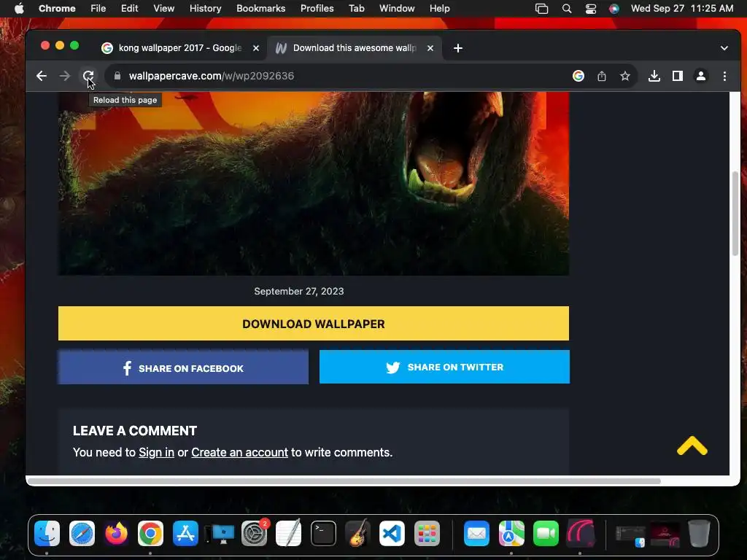Open the Help menu

coord(439,8)
